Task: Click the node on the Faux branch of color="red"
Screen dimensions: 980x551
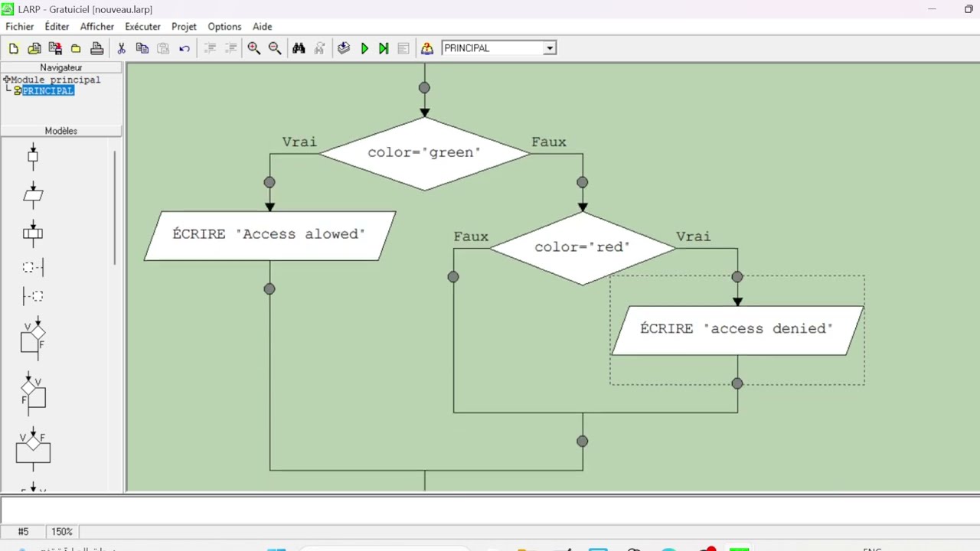Action: point(453,277)
